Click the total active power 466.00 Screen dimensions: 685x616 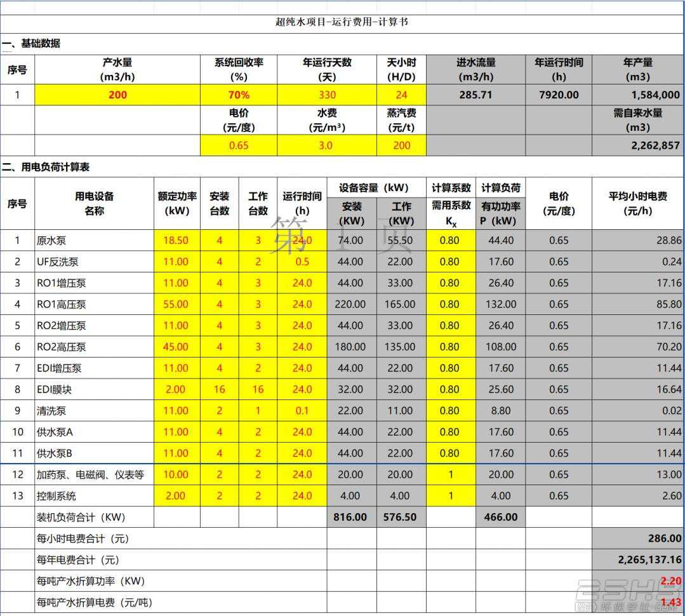(501, 518)
